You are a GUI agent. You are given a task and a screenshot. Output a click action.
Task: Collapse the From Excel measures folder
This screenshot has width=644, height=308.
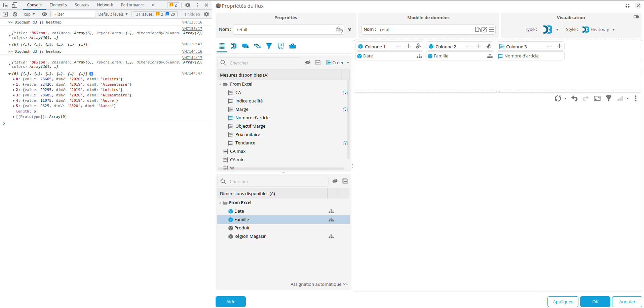click(221, 84)
